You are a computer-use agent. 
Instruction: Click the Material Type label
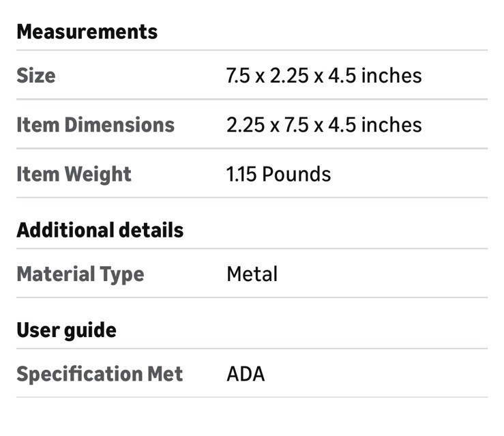(x=80, y=274)
